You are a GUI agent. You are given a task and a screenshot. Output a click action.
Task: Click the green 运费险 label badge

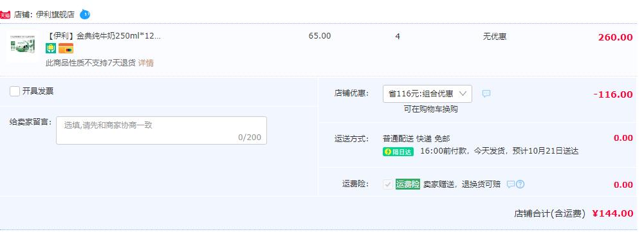tap(408, 184)
